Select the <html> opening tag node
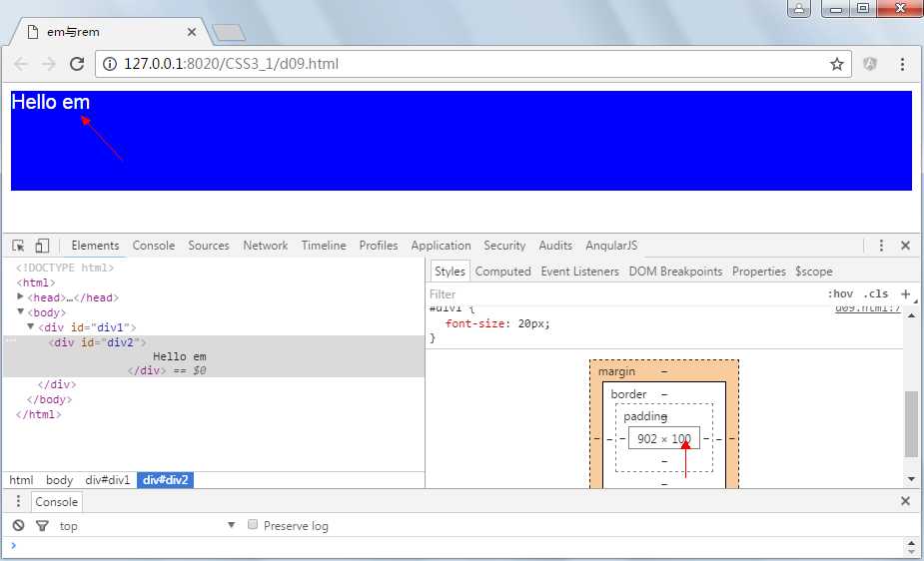 click(35, 282)
